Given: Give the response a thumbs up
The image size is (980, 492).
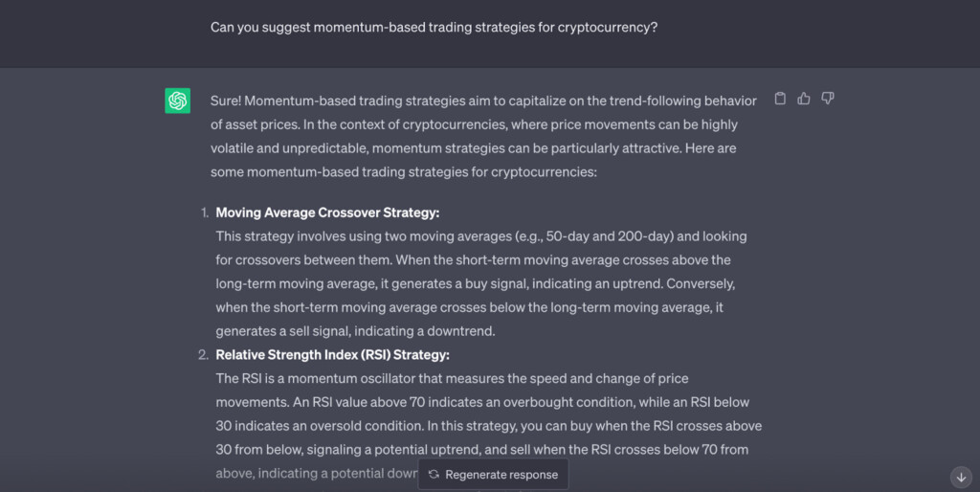Looking at the screenshot, I should click(804, 99).
